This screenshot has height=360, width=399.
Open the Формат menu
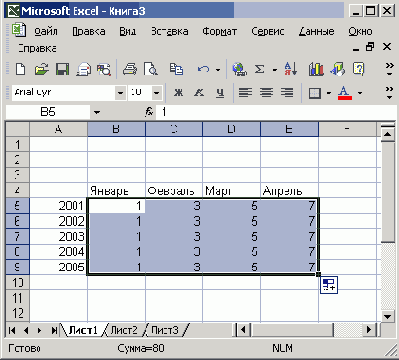pos(219,32)
